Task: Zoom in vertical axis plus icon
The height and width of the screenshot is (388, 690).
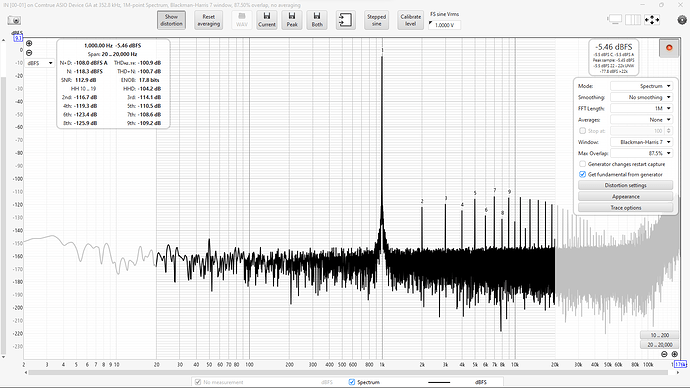Action: tap(29, 43)
